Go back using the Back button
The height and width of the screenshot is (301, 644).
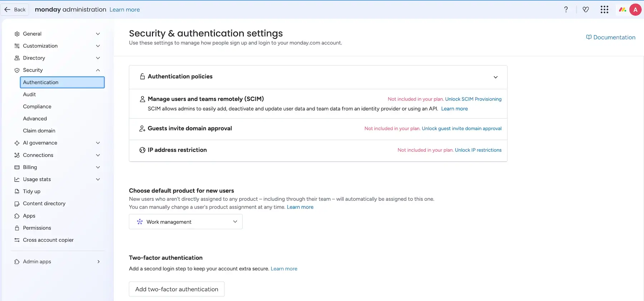15,10
